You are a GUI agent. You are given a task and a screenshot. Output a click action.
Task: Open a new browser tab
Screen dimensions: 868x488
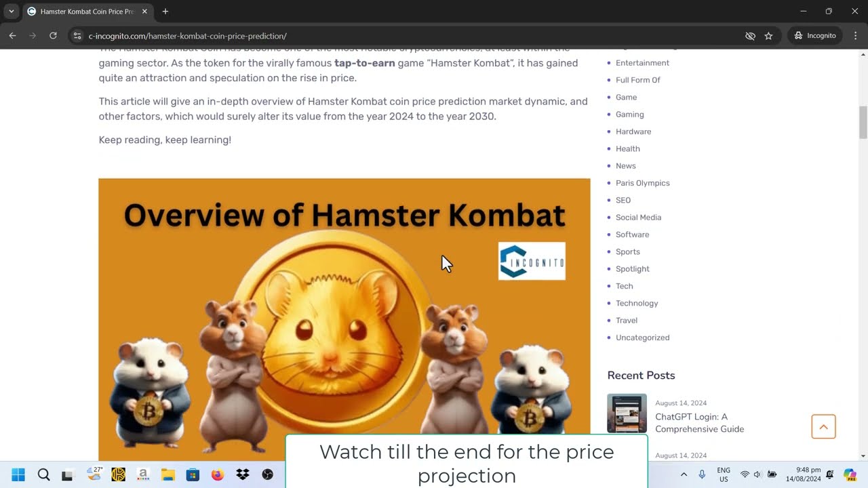165,12
